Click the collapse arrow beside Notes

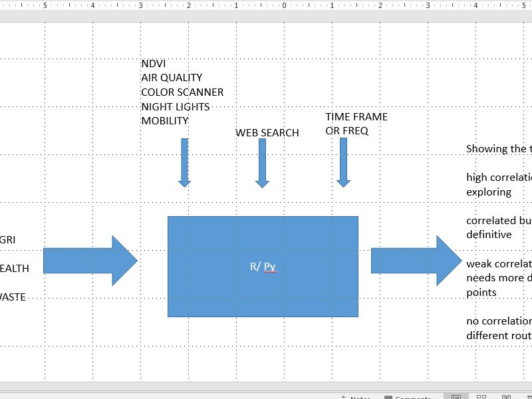(343, 394)
